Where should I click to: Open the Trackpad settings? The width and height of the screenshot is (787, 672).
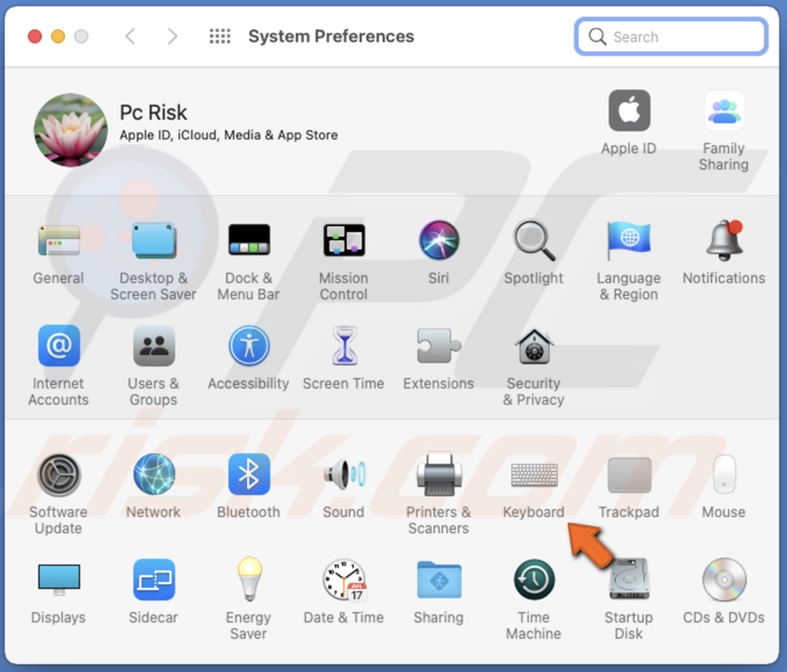click(629, 477)
